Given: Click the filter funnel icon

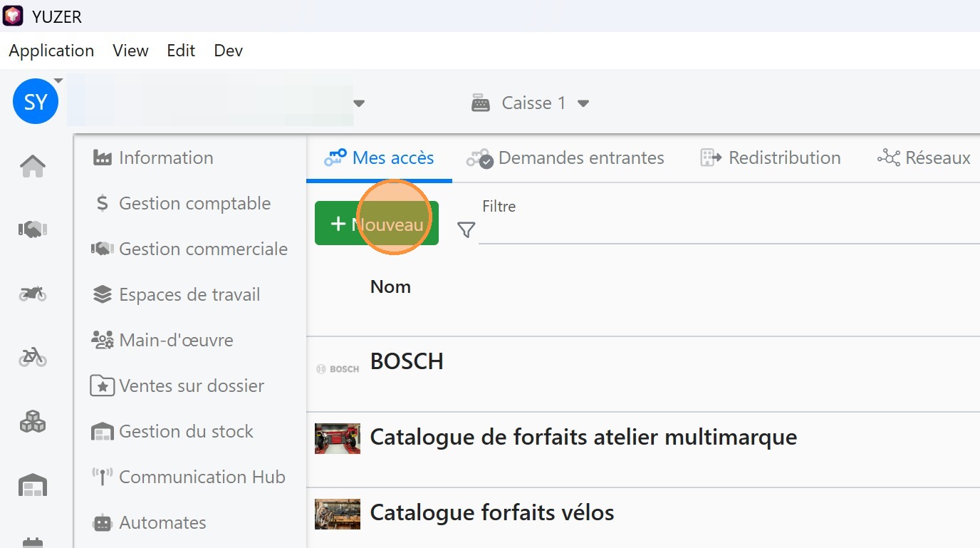Looking at the screenshot, I should pos(466,229).
